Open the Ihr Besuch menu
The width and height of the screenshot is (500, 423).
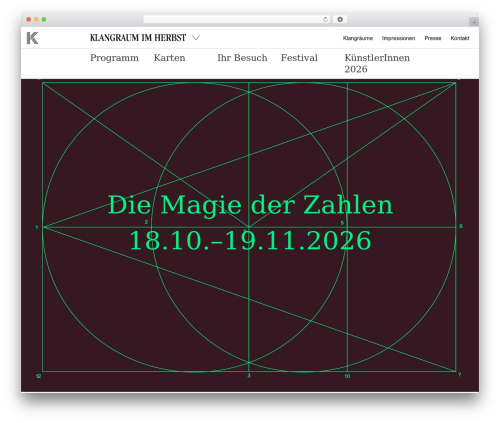click(242, 58)
